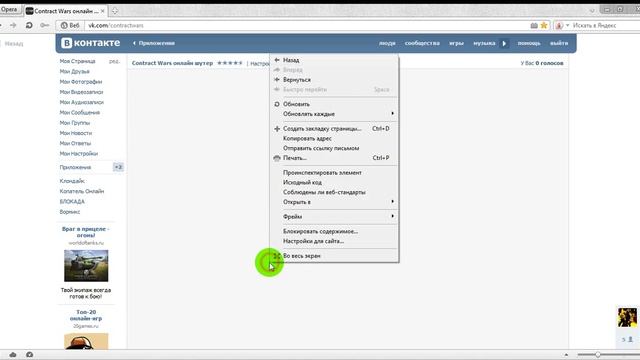
Task: Click the key wand icon in toolbar
Action: coord(44,25)
